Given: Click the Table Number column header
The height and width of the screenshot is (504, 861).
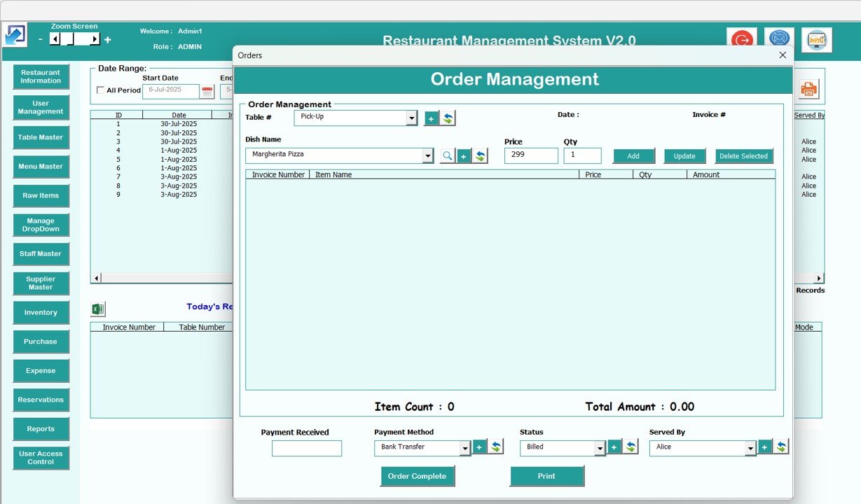Looking at the screenshot, I should (202, 327).
